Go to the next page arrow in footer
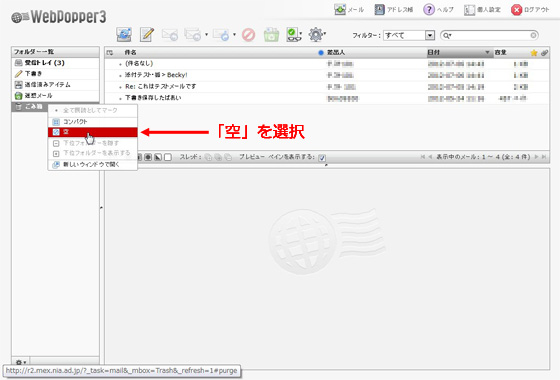Image resolution: width=560 pixels, height=380 pixels. [x=536, y=157]
